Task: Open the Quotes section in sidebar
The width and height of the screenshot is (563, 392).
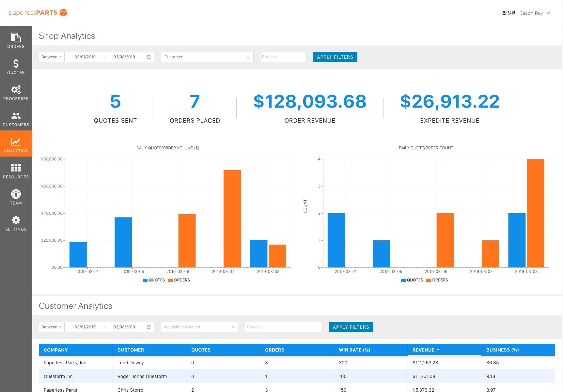Action: [16, 67]
